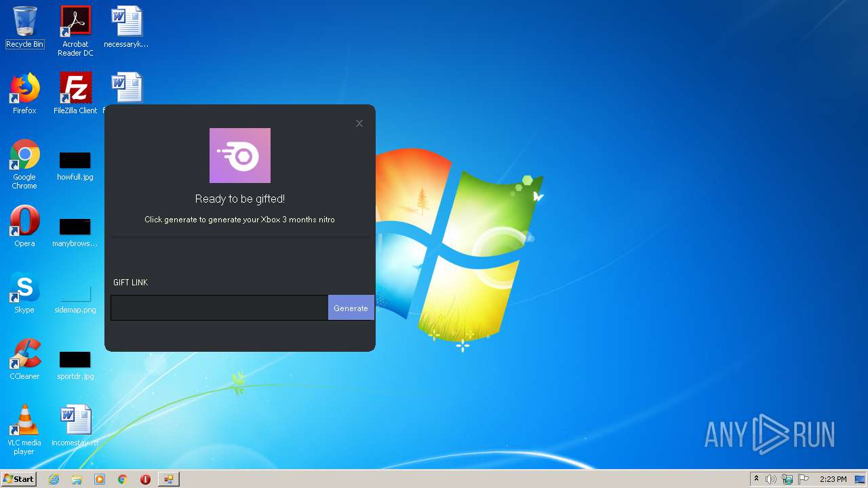Screen dimensions: 868x488
Task: Select the VLC media player shortcut
Action: pos(24,430)
